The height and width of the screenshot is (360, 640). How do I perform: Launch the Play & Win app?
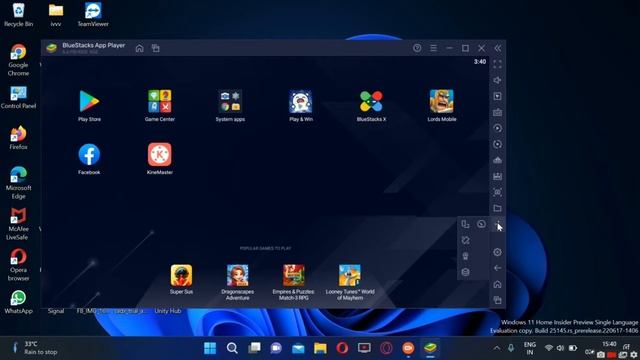(x=301, y=102)
